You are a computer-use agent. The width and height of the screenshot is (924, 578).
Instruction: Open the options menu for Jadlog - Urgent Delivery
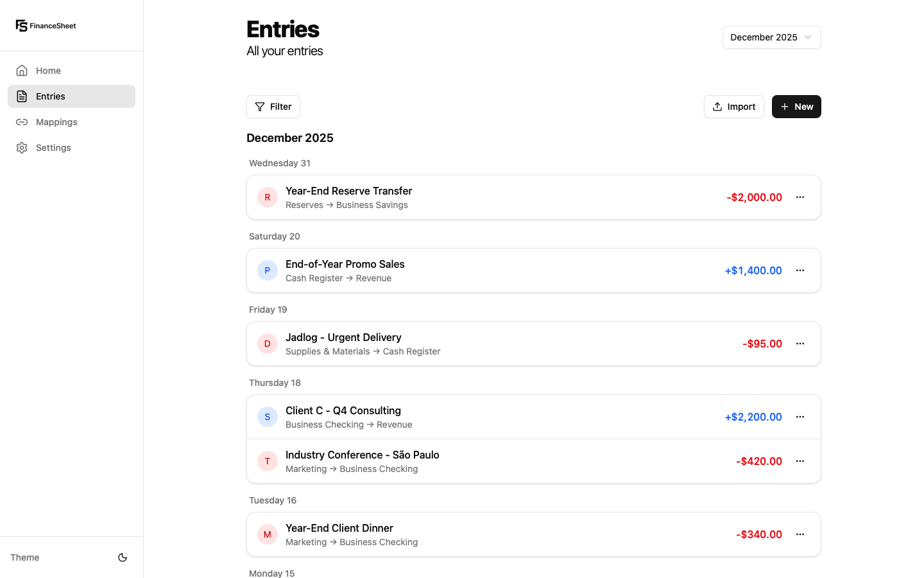(x=800, y=344)
